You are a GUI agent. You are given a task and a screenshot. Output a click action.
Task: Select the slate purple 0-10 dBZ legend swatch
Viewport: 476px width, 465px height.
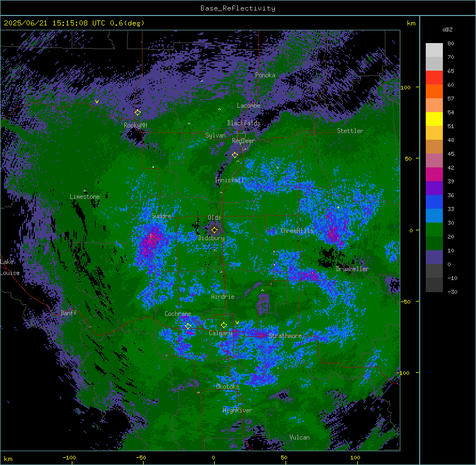pos(434,257)
